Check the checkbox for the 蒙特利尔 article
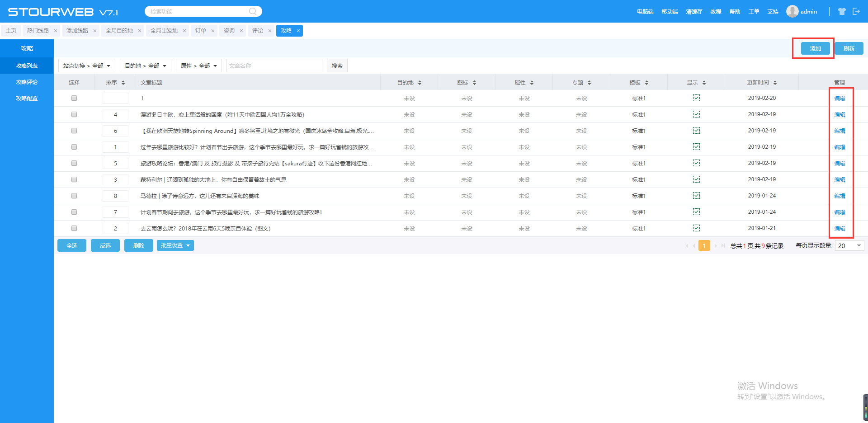 click(74, 179)
